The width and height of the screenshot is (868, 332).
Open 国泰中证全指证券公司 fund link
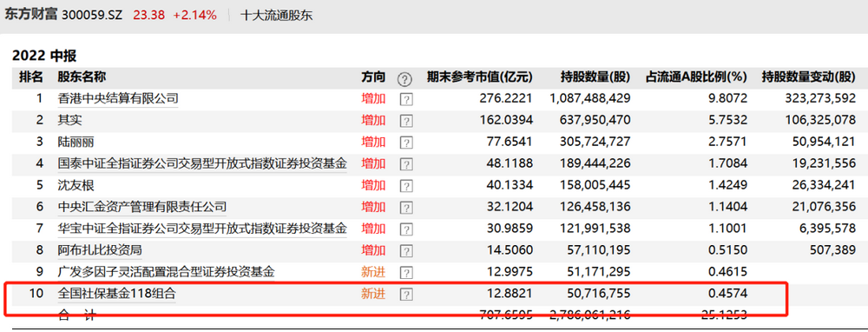[202, 163]
